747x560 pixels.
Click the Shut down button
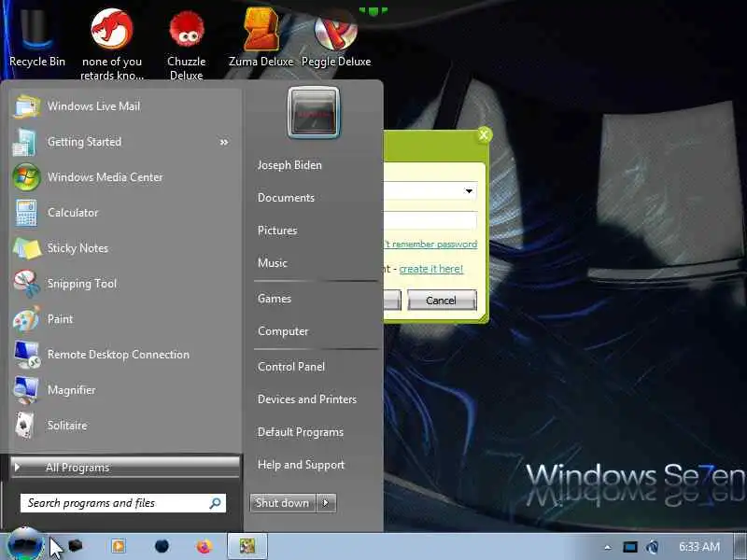click(x=283, y=503)
